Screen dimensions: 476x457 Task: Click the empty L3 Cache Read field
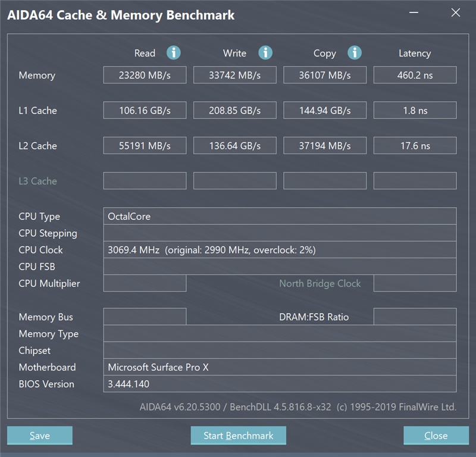tap(145, 181)
